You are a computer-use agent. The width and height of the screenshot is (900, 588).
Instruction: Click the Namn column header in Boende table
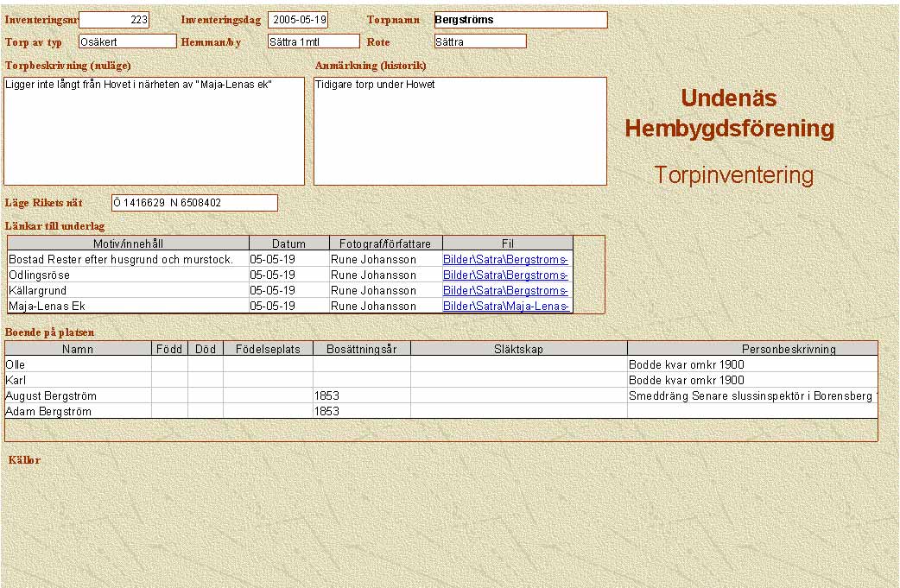(x=78, y=349)
